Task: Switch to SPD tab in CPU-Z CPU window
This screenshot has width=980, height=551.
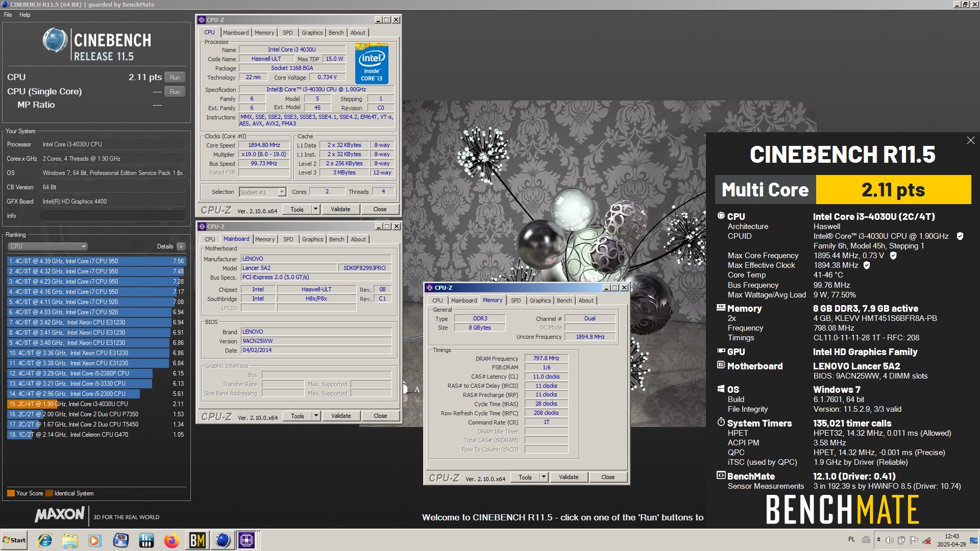Action: coord(288,33)
